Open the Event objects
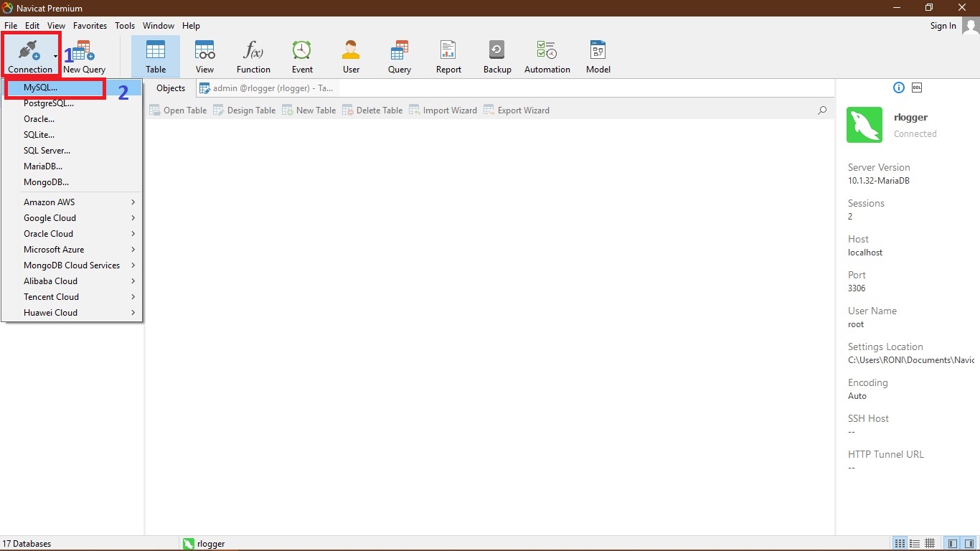Viewport: 980px width, 551px height. (x=302, y=57)
